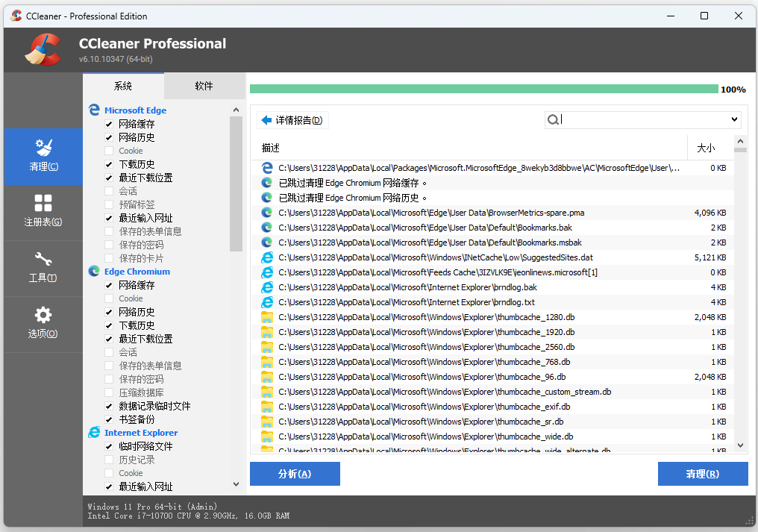Click the Windows 11 Pro 64-bit (Admin) status text
This screenshot has height=532, width=758.
coord(152,507)
